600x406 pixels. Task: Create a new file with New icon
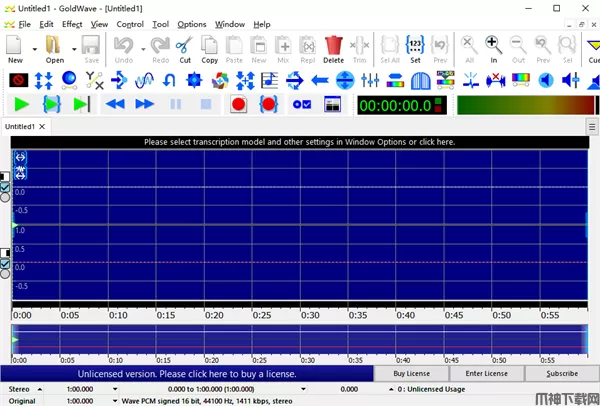(15, 45)
